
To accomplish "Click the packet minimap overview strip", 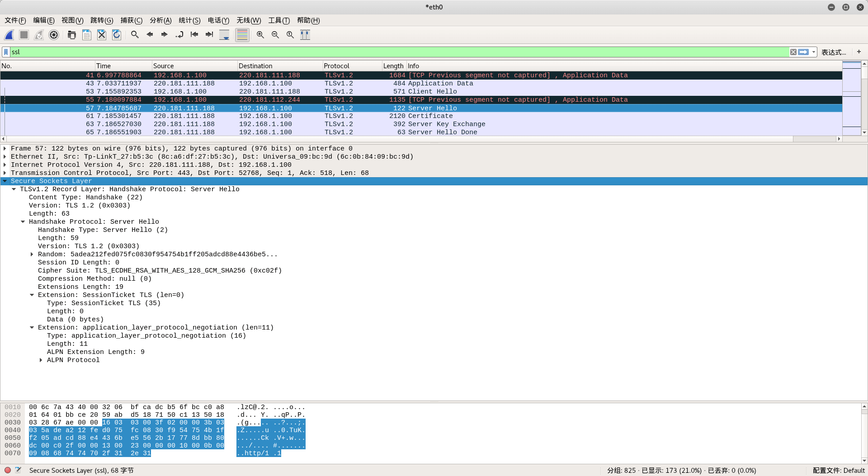I will click(x=851, y=98).
